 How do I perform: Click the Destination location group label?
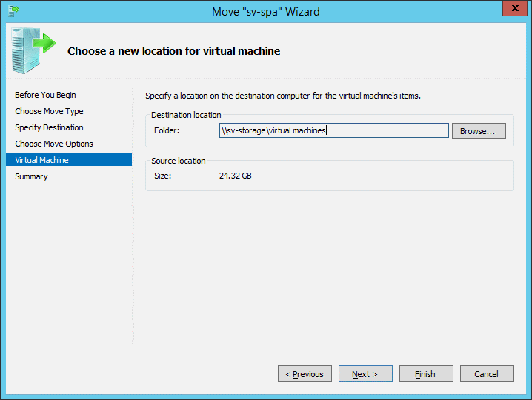(186, 115)
